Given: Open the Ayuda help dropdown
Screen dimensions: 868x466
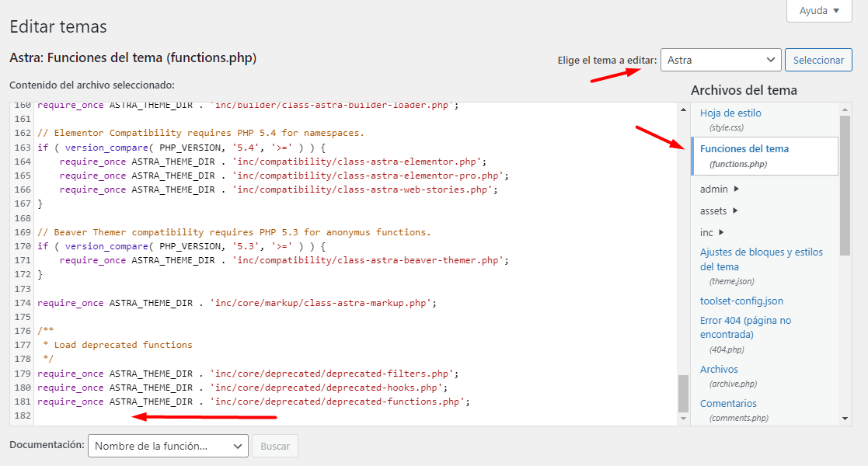Looking at the screenshot, I should tap(819, 11).
